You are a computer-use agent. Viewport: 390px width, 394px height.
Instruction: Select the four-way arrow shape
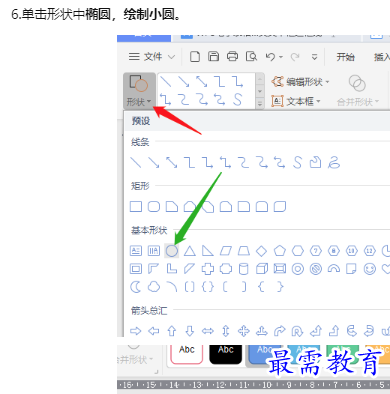tap(244, 331)
